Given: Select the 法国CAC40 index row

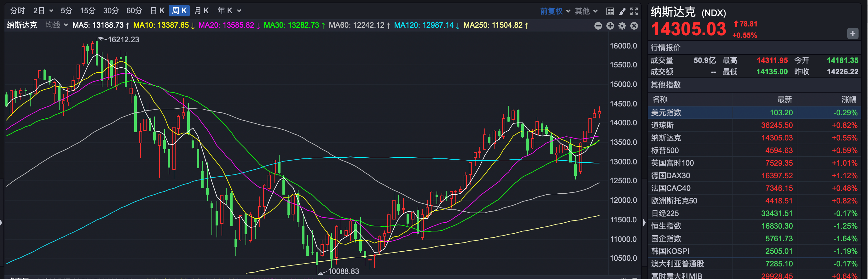Looking at the screenshot, I should click(754, 188).
